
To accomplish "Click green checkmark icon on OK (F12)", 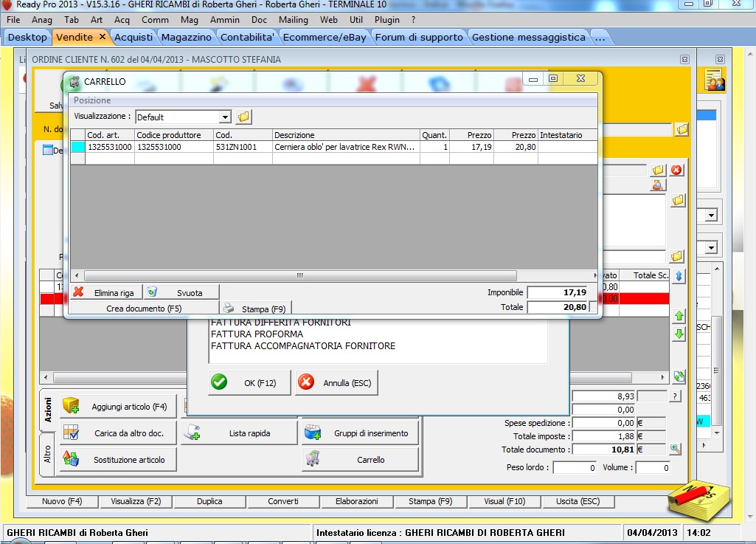I will pyautogui.click(x=219, y=382).
